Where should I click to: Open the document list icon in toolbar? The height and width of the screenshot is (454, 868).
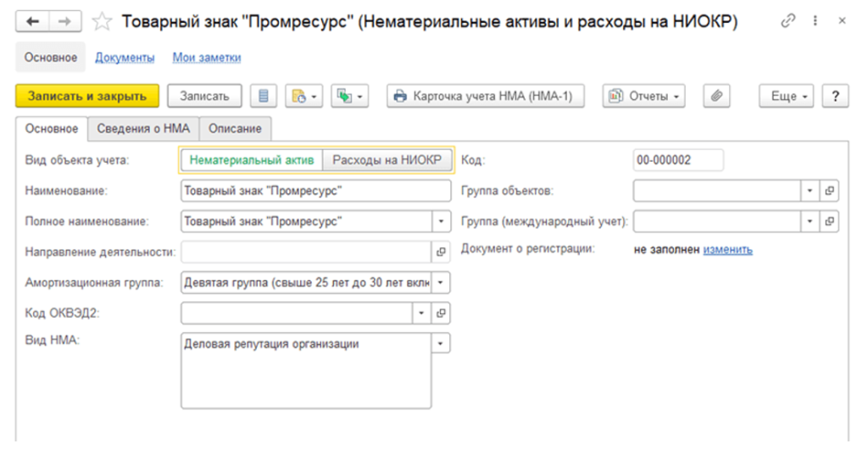coord(264,97)
